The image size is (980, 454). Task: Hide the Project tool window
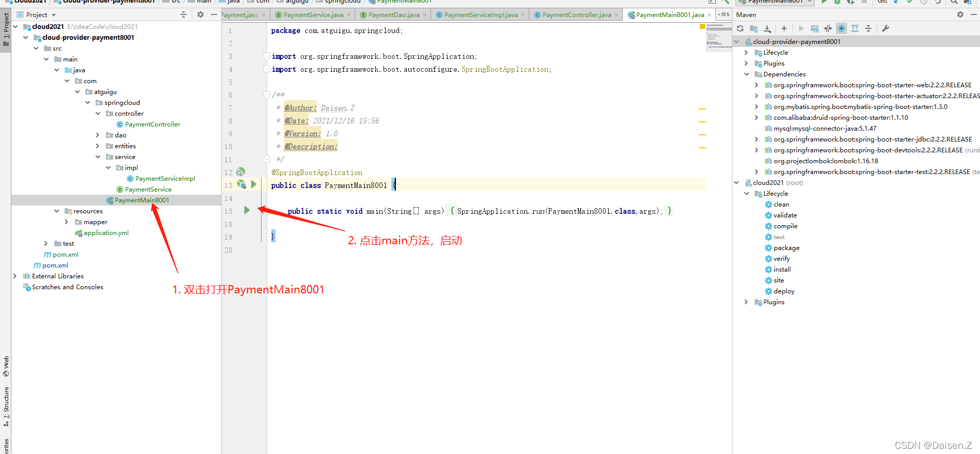coord(214,14)
